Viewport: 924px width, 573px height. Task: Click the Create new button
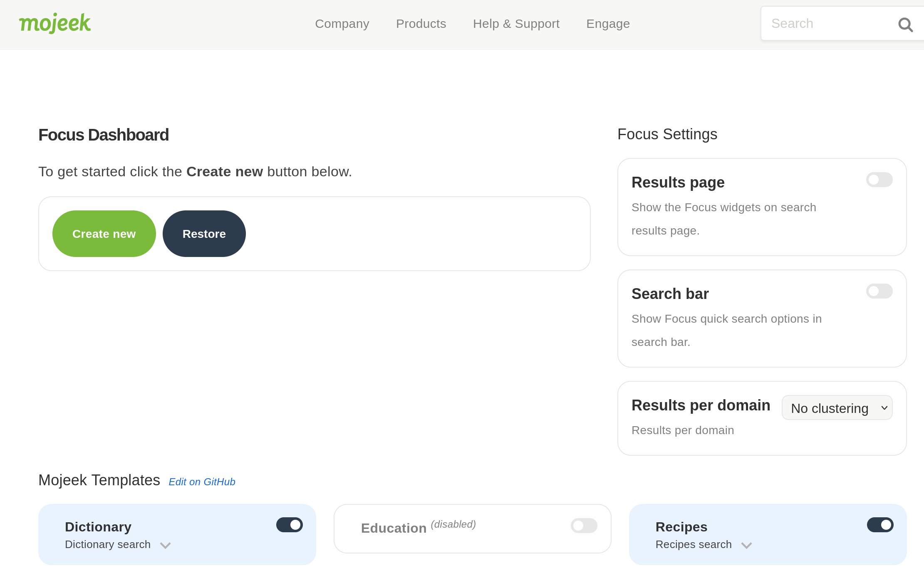point(104,234)
